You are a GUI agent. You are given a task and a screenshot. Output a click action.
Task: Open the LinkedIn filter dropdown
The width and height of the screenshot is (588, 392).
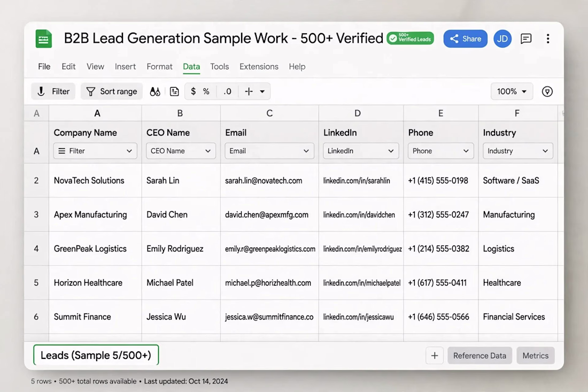click(361, 151)
